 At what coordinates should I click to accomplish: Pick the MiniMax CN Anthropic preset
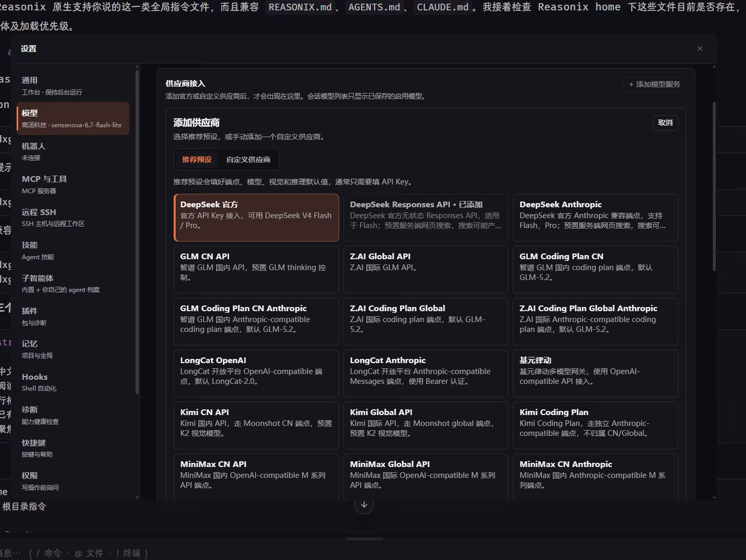595,477
